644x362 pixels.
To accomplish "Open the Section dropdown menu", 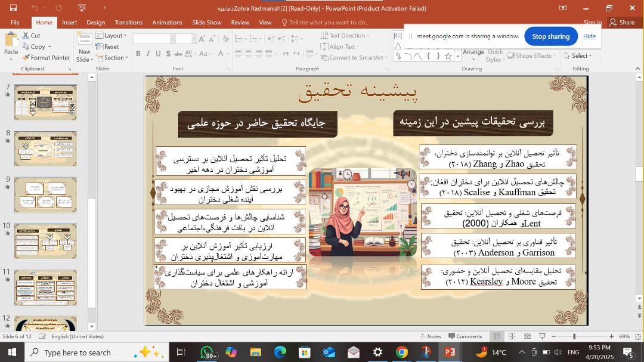I will (x=112, y=58).
